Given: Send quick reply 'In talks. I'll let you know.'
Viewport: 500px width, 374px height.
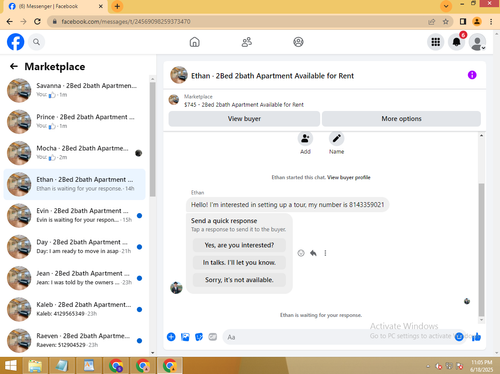Looking at the screenshot, I should (x=239, y=263).
